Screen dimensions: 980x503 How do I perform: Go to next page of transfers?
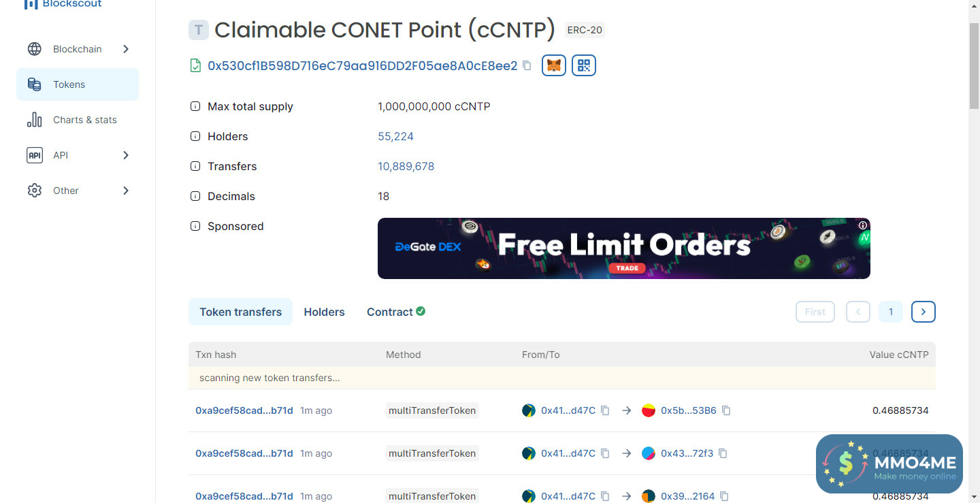pos(924,312)
